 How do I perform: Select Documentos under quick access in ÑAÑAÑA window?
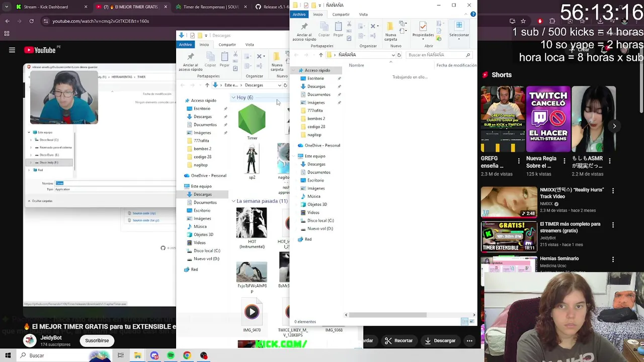tap(318, 95)
